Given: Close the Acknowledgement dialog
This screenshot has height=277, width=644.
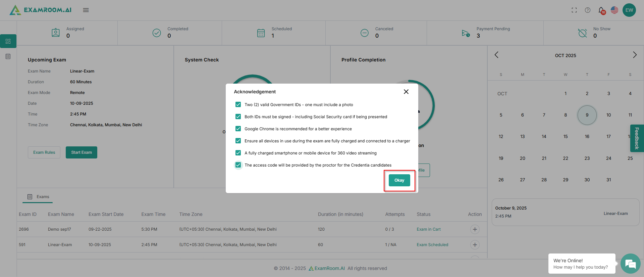Looking at the screenshot, I should coord(406,92).
